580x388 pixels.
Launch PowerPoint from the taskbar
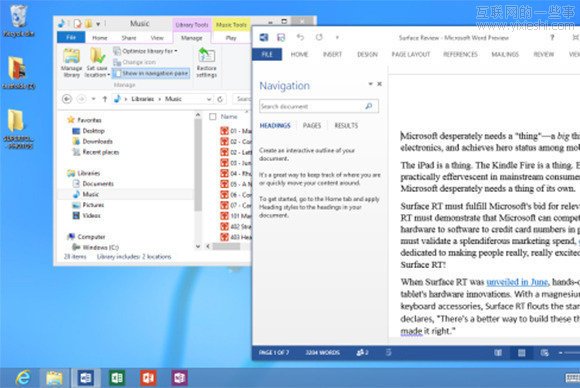(148, 378)
